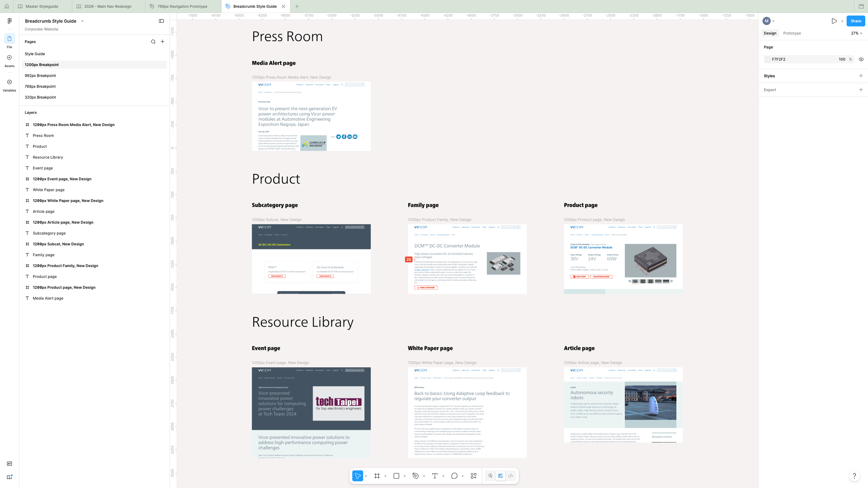Open the avatar dropdown chevron
This screenshot has height=488, width=868.
774,21
